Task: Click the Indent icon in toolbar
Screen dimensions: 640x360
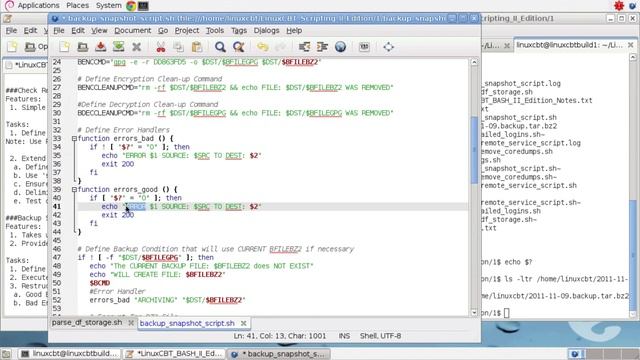Action: point(322,47)
